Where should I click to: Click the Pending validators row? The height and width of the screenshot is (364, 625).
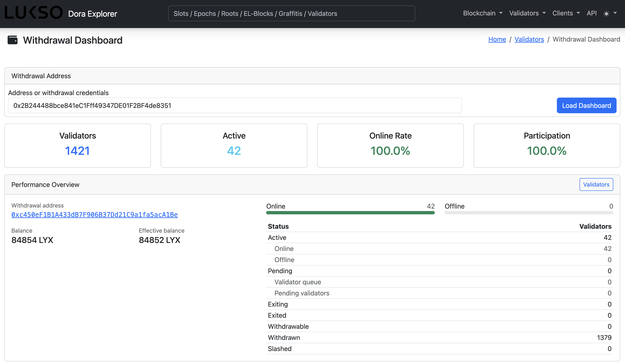440,293
